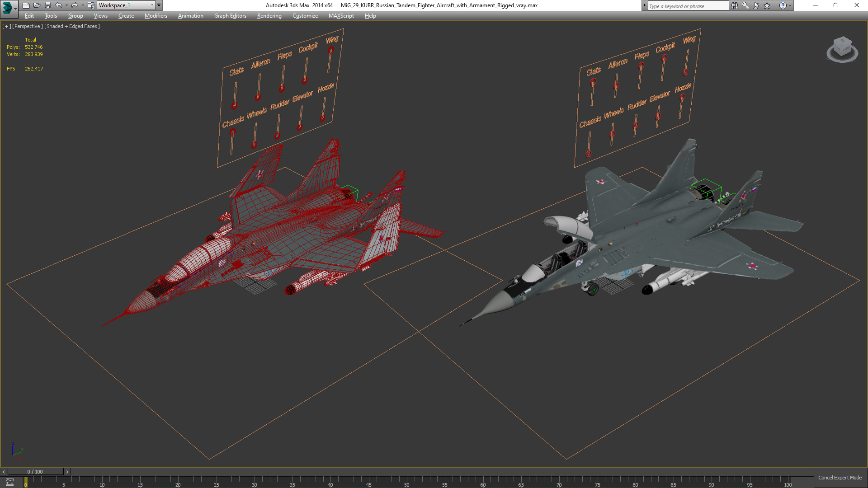Open a file using the folder icon
868x488 pixels.
click(37, 5)
